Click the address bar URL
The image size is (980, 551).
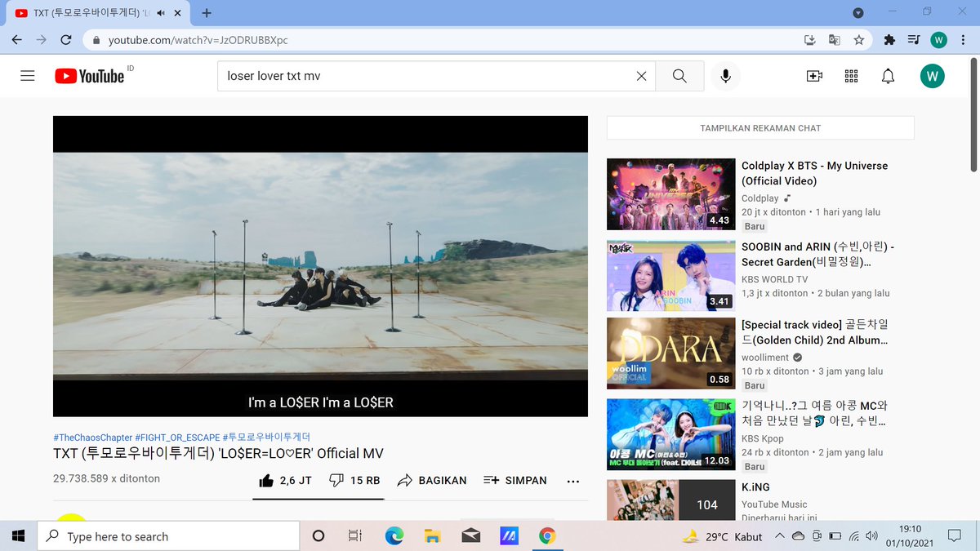click(198, 40)
